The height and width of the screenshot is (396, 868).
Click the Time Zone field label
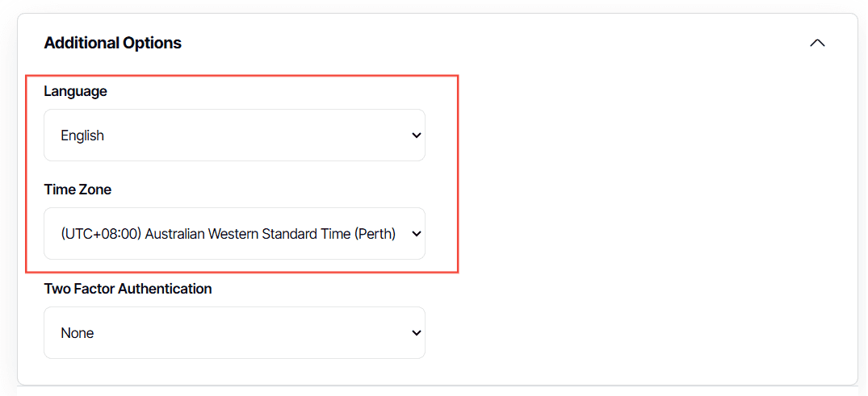coord(78,190)
